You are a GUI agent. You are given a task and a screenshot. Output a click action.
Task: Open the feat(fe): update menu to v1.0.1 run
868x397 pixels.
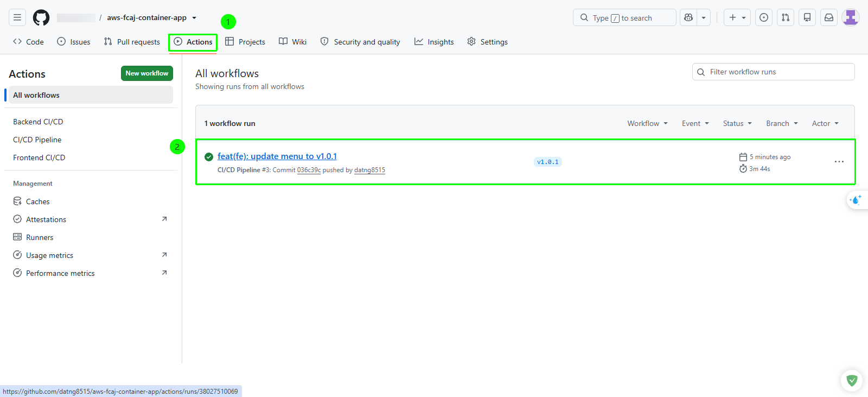(x=277, y=156)
